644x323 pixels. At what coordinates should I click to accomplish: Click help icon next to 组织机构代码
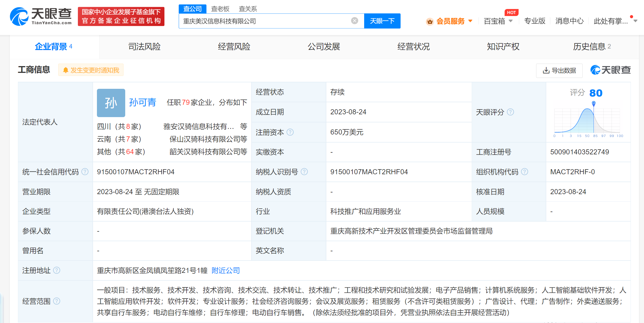click(x=525, y=172)
